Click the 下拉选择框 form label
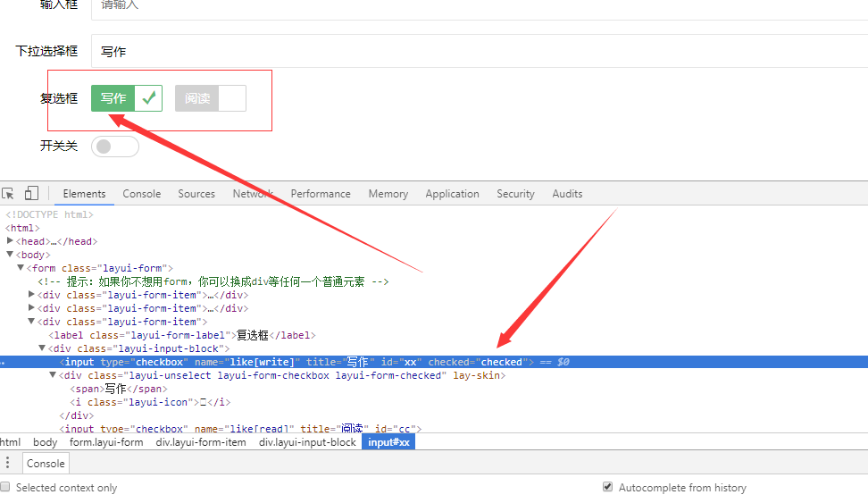The height and width of the screenshot is (503, 868). (46, 51)
